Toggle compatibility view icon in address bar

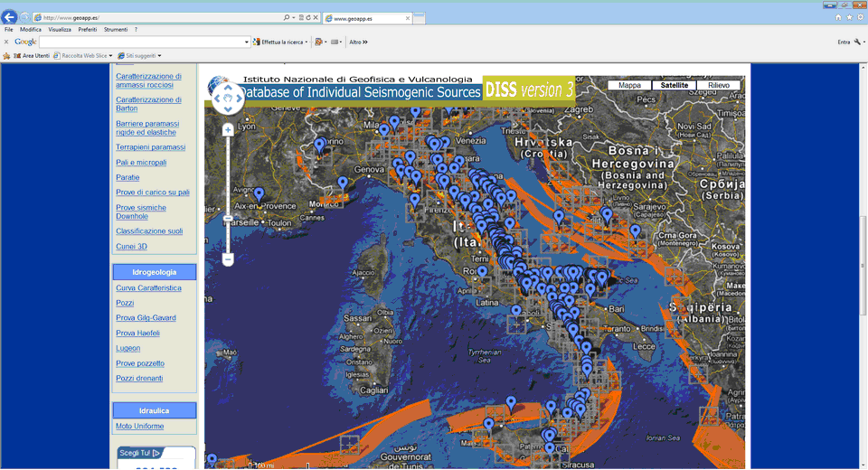(301, 18)
